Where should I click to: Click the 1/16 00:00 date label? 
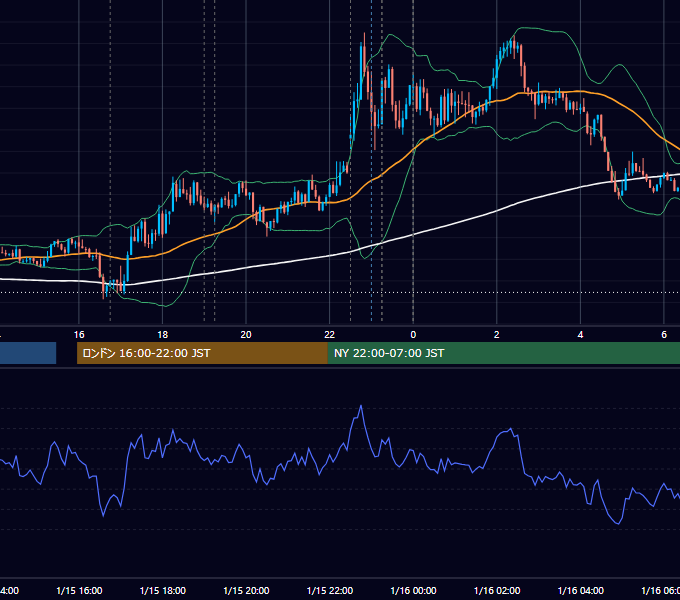tap(413, 590)
